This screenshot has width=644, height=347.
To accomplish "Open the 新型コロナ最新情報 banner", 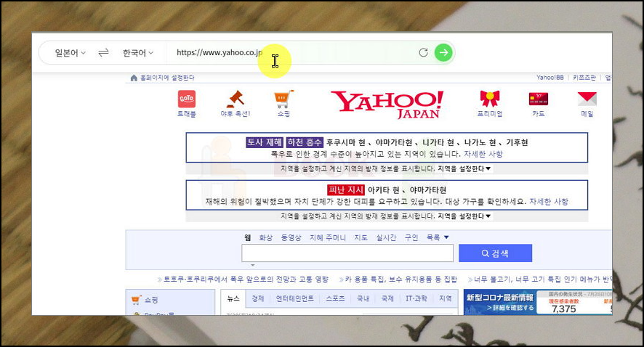I will click(538, 302).
